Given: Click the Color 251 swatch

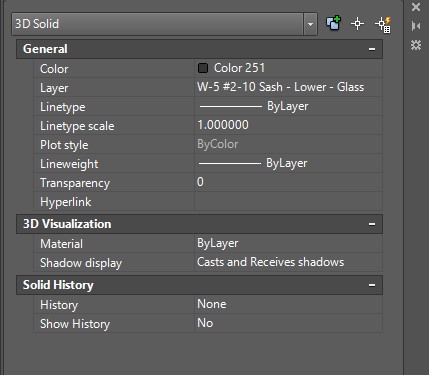Looking at the screenshot, I should pos(203,68).
